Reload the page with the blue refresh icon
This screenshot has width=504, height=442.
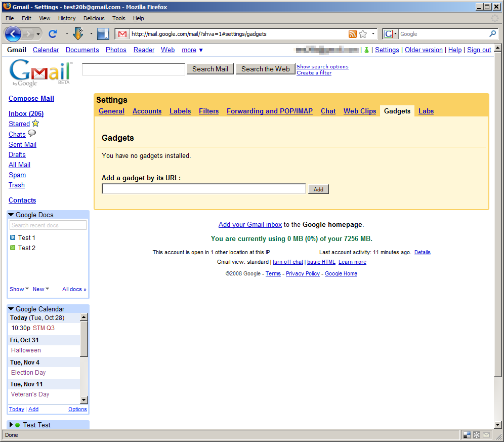53,34
